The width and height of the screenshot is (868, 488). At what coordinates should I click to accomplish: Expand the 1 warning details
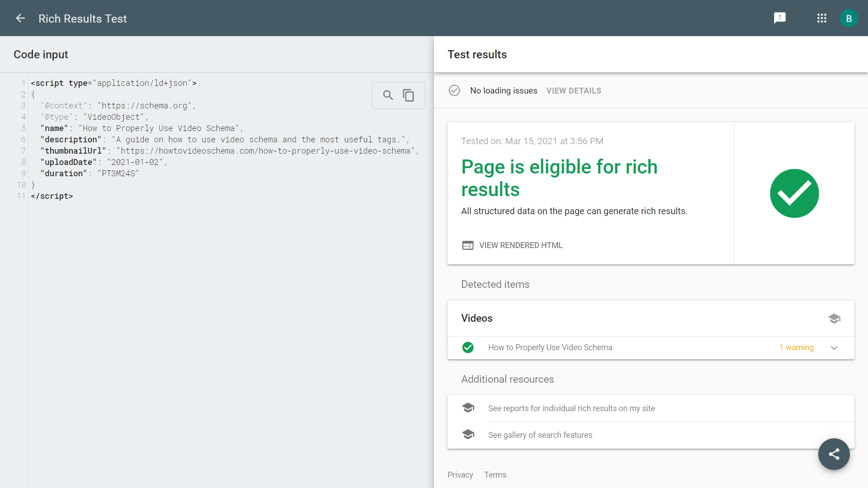tap(796, 347)
